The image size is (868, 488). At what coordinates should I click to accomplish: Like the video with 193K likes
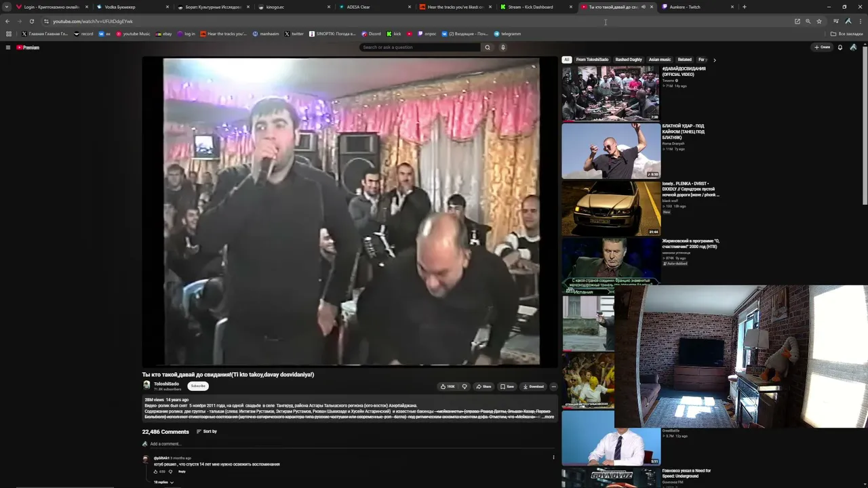(448, 386)
